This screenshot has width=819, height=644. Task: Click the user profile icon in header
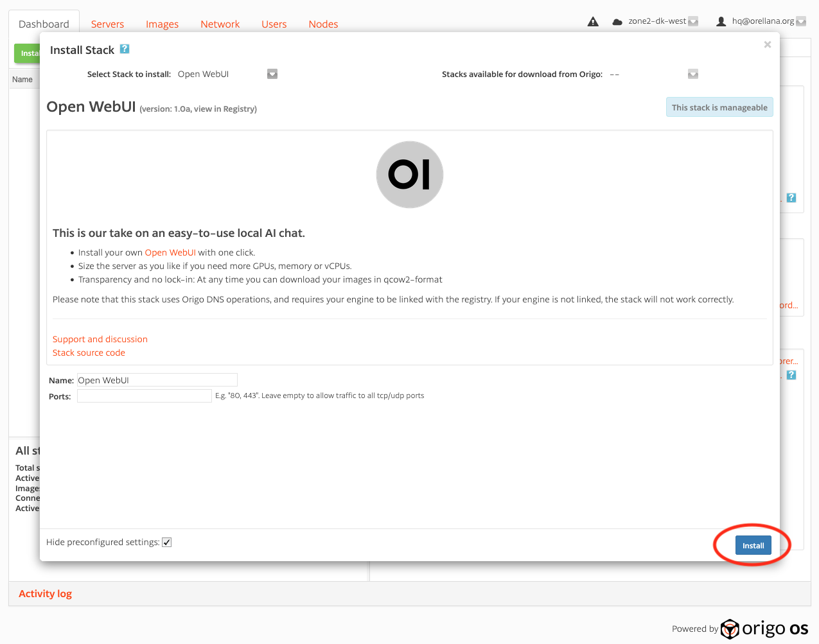(721, 22)
